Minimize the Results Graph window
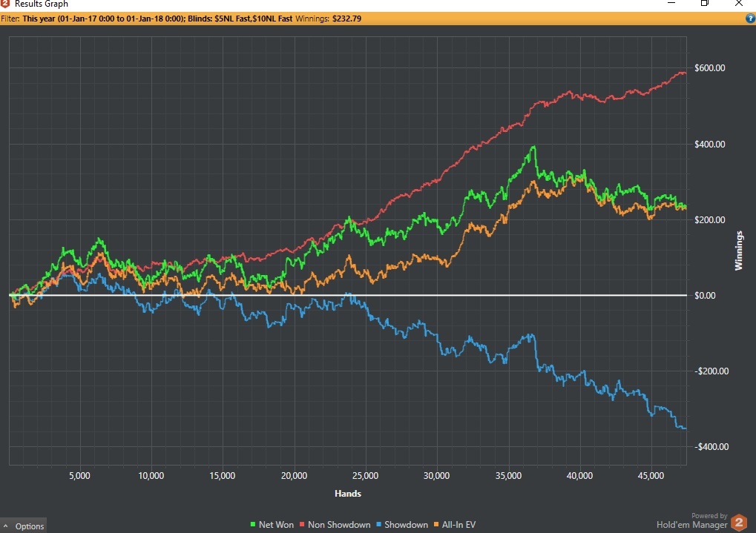756x533 pixels. [671, 4]
